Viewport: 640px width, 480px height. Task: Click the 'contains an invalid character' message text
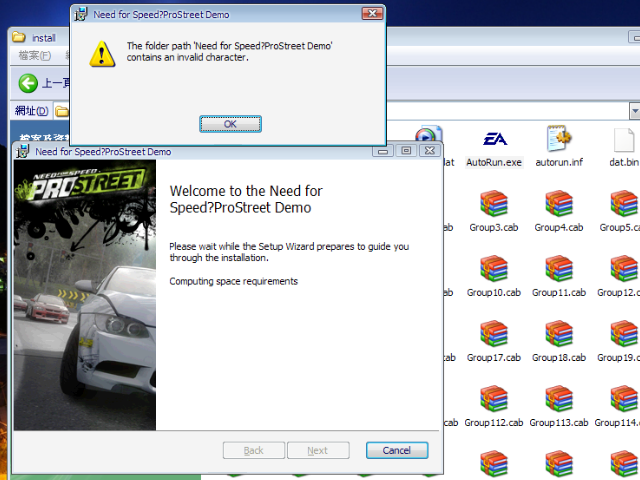(187, 57)
